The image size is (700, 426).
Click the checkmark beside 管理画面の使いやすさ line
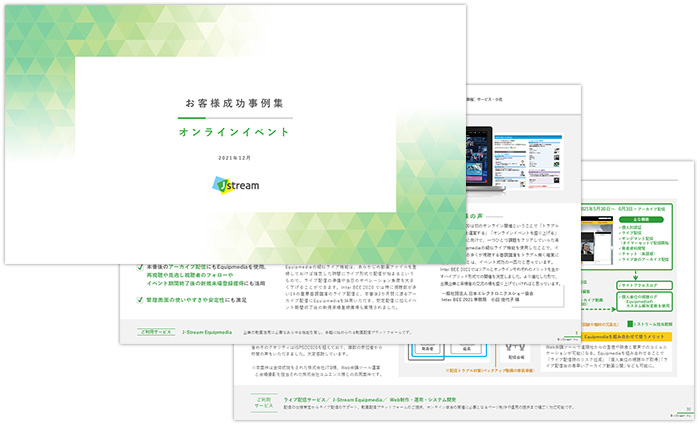pos(140,300)
